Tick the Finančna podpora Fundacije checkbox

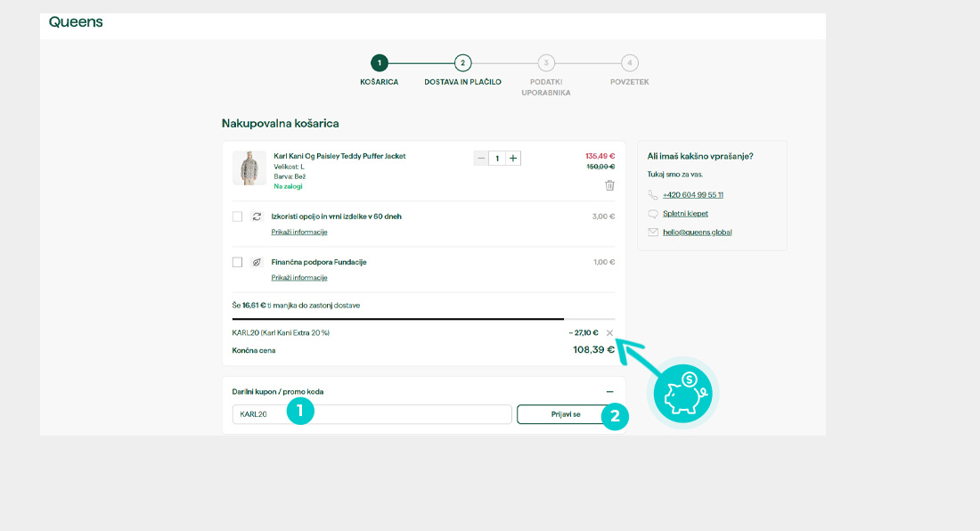pos(237,263)
